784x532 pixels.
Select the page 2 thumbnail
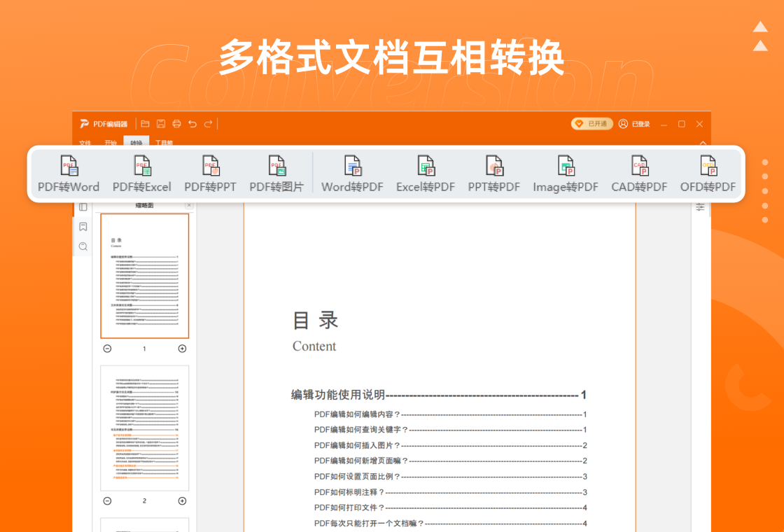(144, 428)
